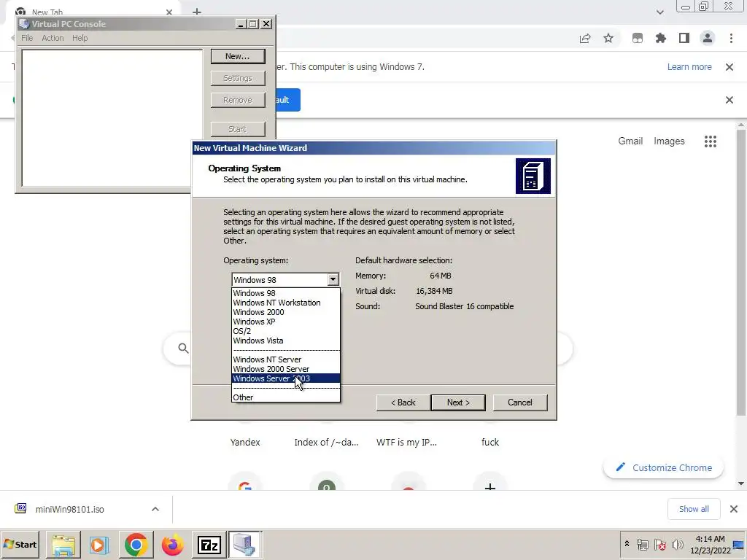The image size is (747, 560).
Task: Choose Other in the OS list
Action: tap(286, 397)
